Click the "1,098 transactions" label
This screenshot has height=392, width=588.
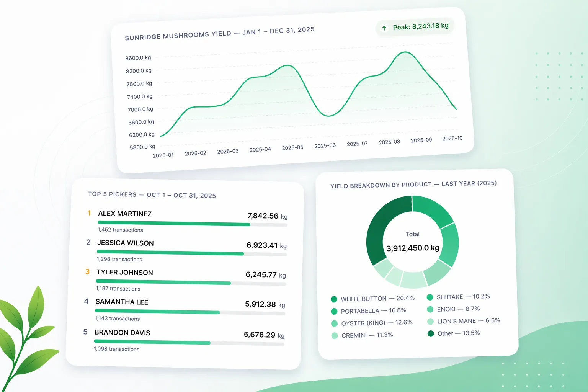click(117, 349)
